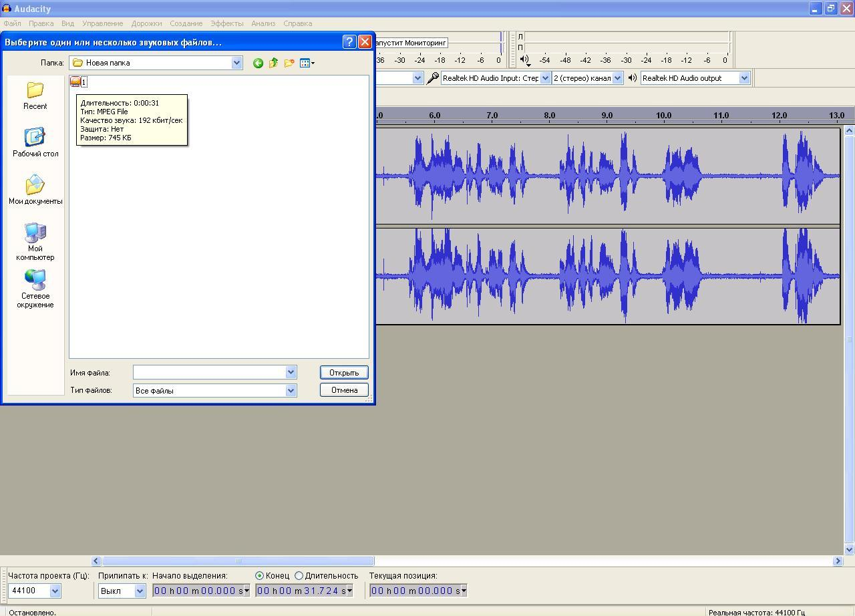Screen dimensions: 855x616
Task: Open the Тип файлов dropdown
Action: coord(291,390)
